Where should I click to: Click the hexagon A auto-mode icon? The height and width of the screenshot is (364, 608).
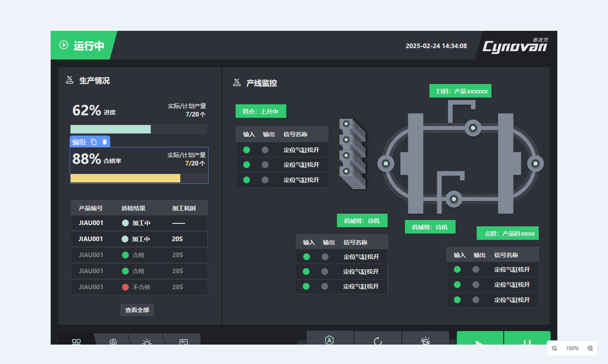pyautogui.click(x=329, y=340)
